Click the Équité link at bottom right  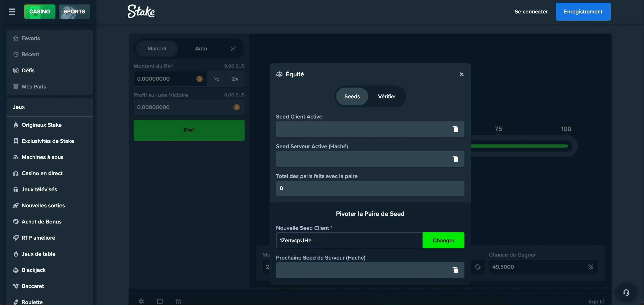tap(596, 301)
